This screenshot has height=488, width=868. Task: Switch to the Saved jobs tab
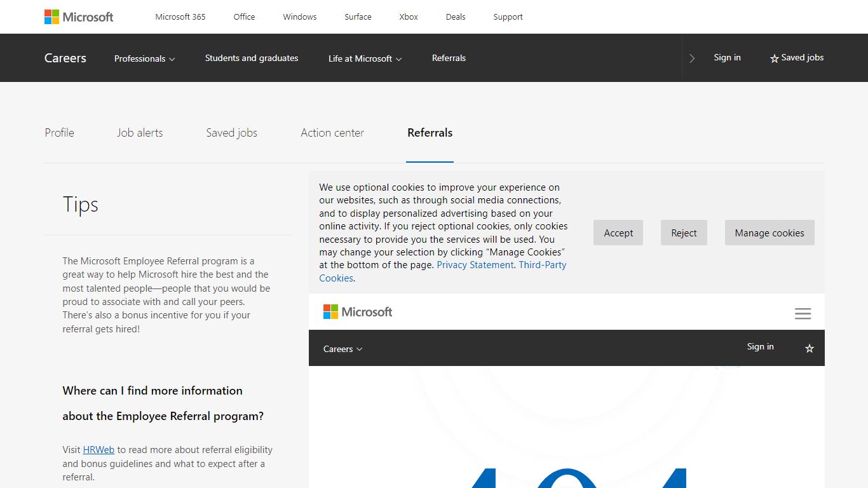(232, 133)
